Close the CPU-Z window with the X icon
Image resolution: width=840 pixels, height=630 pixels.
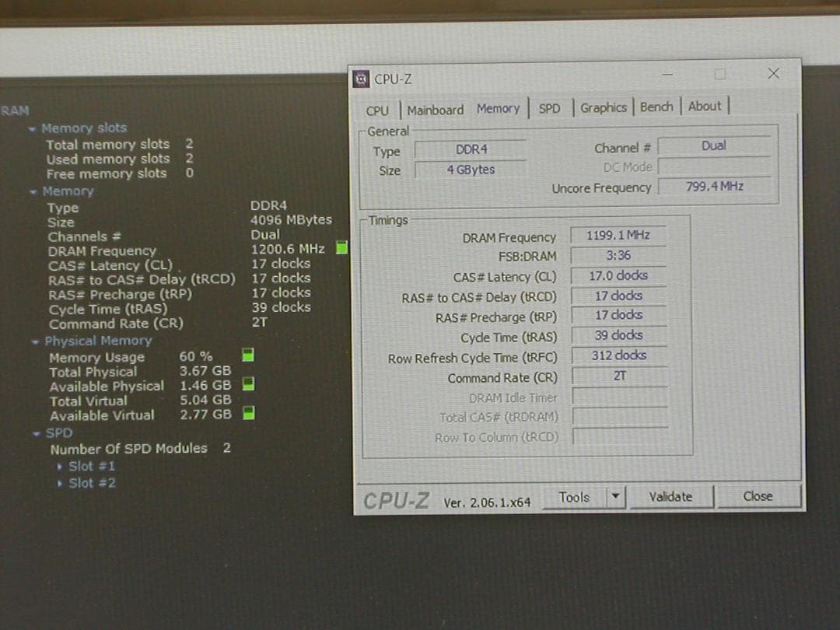click(773, 73)
